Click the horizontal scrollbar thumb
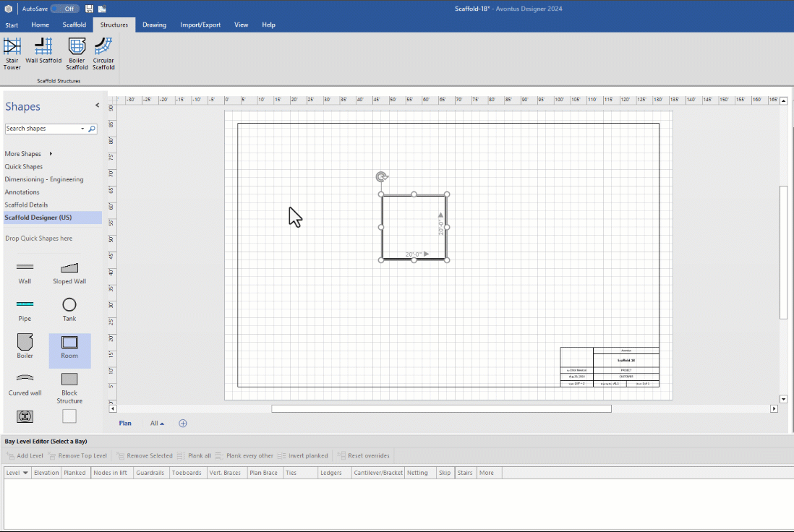This screenshot has width=794, height=532. (441, 408)
